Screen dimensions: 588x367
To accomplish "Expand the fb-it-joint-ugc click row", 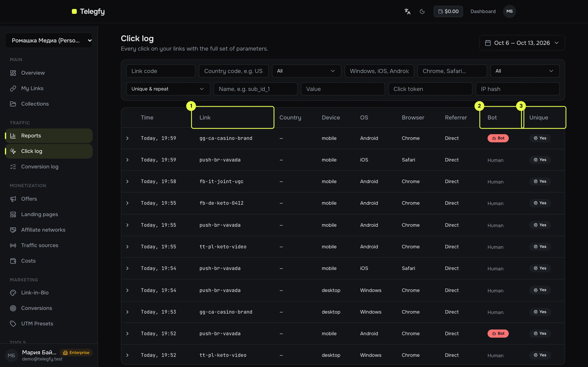I will [127, 181].
